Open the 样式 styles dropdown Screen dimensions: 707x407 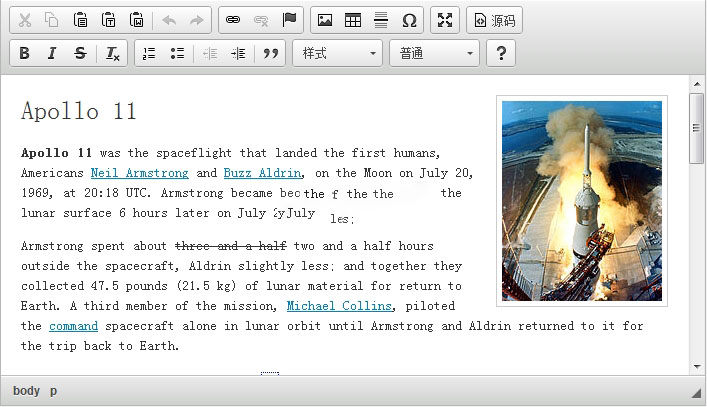click(338, 54)
